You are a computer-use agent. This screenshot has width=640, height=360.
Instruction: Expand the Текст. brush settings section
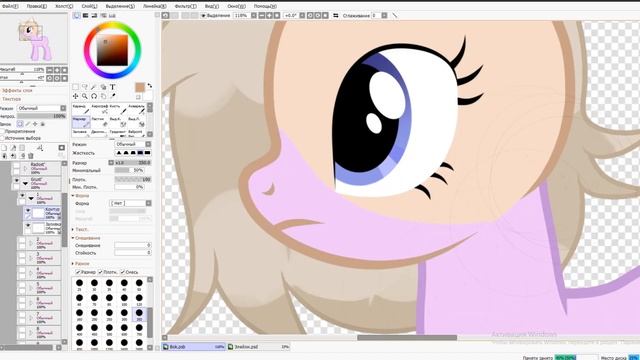coord(81,229)
